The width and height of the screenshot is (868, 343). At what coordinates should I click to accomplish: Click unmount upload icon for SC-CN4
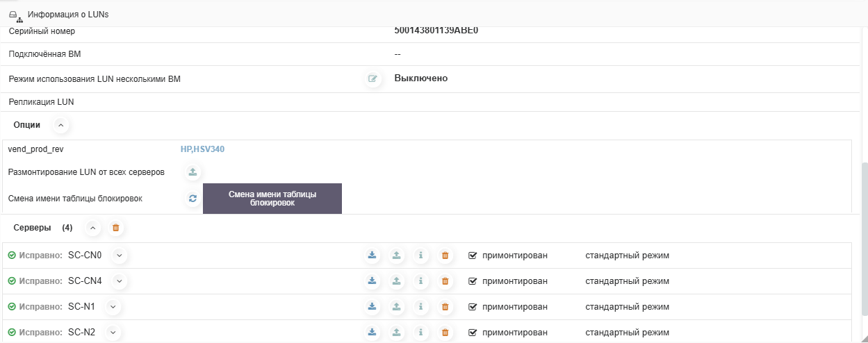(x=396, y=281)
